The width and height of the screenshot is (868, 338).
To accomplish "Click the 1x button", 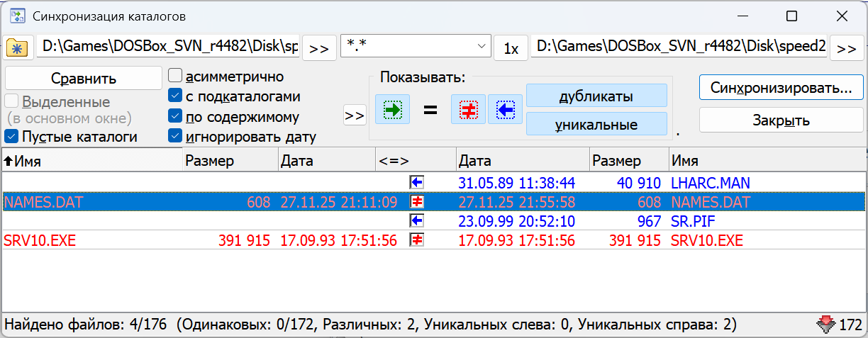I will click(511, 48).
